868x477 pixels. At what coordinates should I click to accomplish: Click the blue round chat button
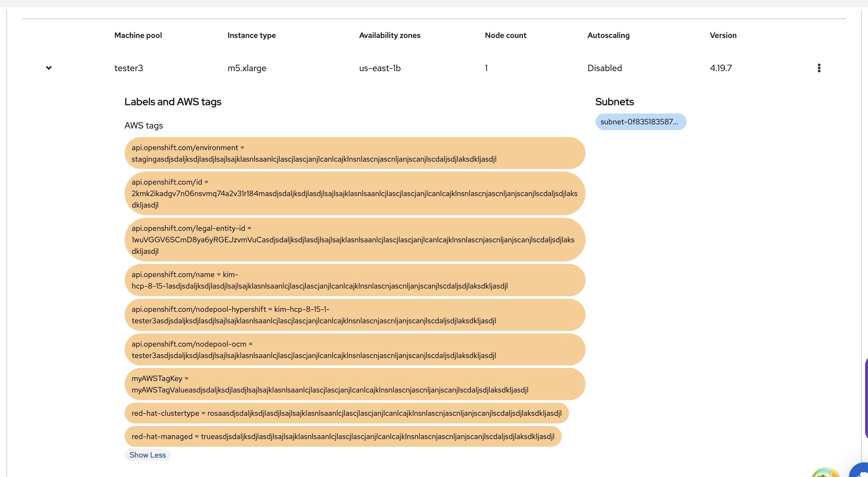click(x=860, y=471)
